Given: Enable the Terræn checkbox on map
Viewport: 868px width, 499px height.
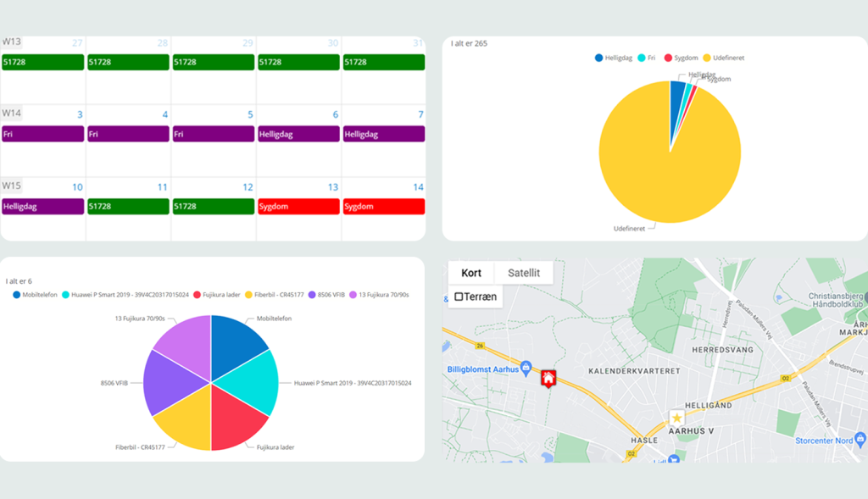Looking at the screenshot, I should tap(459, 297).
